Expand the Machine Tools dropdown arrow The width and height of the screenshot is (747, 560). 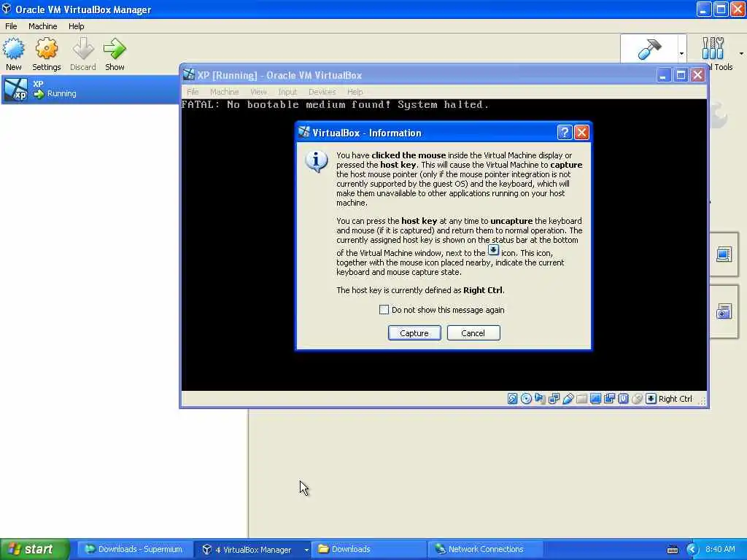click(681, 53)
